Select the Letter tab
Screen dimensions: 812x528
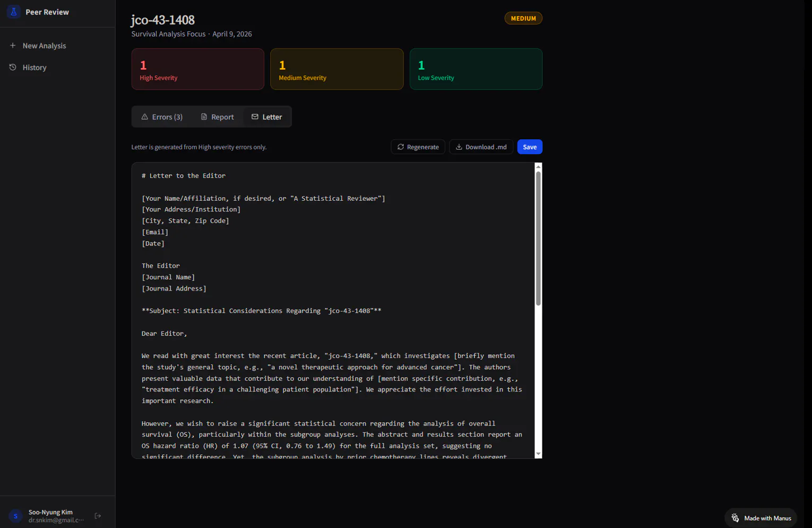[267, 117]
